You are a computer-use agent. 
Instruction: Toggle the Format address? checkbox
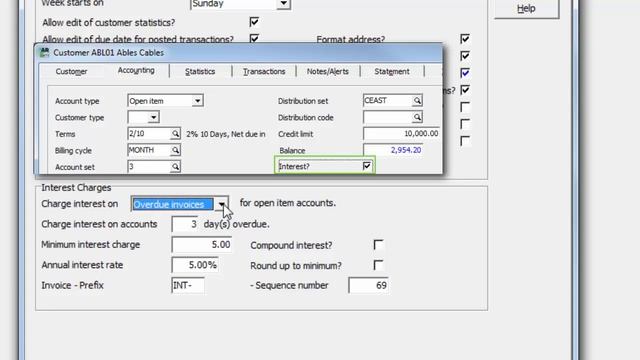tap(465, 39)
